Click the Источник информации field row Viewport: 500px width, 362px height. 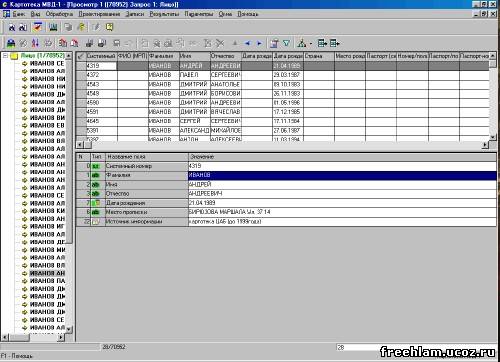[x=286, y=221]
